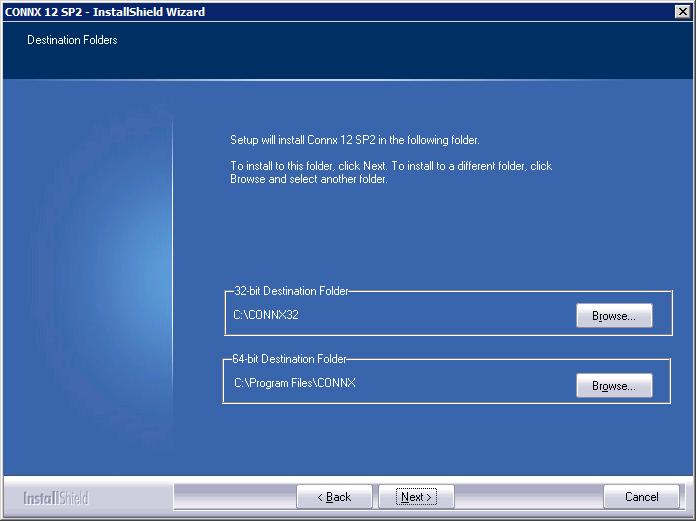Return to the previous Back step
Image resolution: width=696 pixels, height=521 pixels.
[x=334, y=497]
